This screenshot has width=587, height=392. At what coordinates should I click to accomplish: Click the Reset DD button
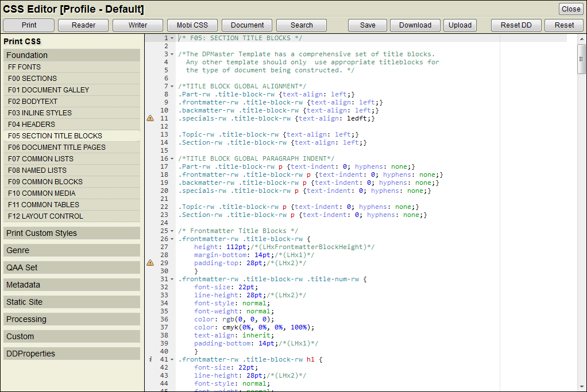[x=516, y=25]
